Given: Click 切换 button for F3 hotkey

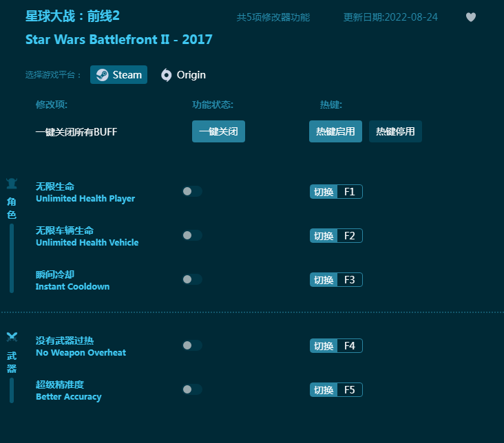Looking at the screenshot, I should point(324,280).
